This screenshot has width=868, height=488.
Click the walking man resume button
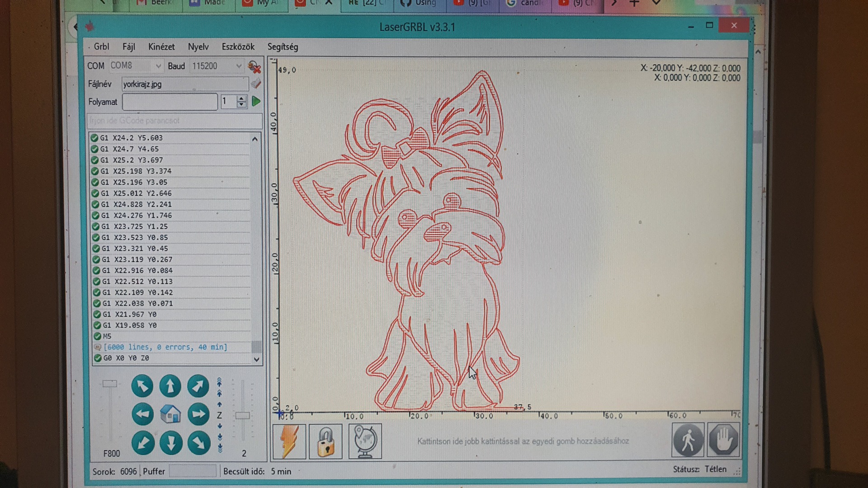point(688,440)
